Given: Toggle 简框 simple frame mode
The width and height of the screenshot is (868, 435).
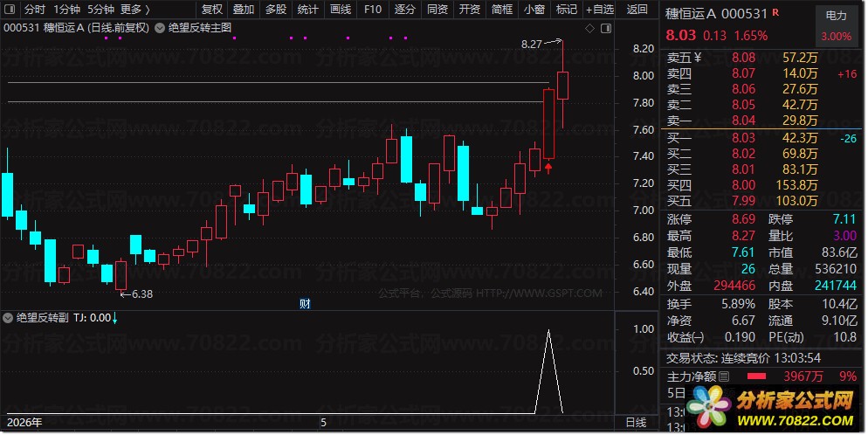Looking at the screenshot, I should point(502,10).
